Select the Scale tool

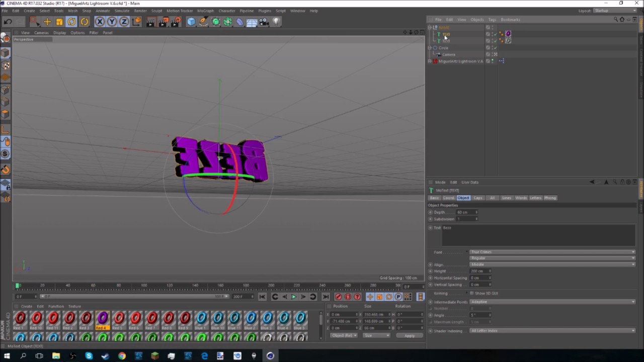[x=59, y=22]
